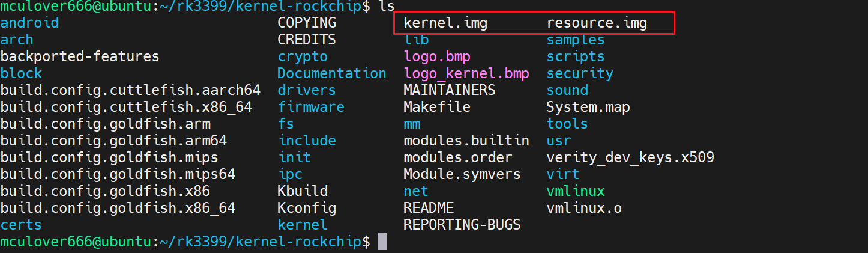This screenshot has height=253, width=868.
Task: Select the block directory name
Action: [21, 74]
